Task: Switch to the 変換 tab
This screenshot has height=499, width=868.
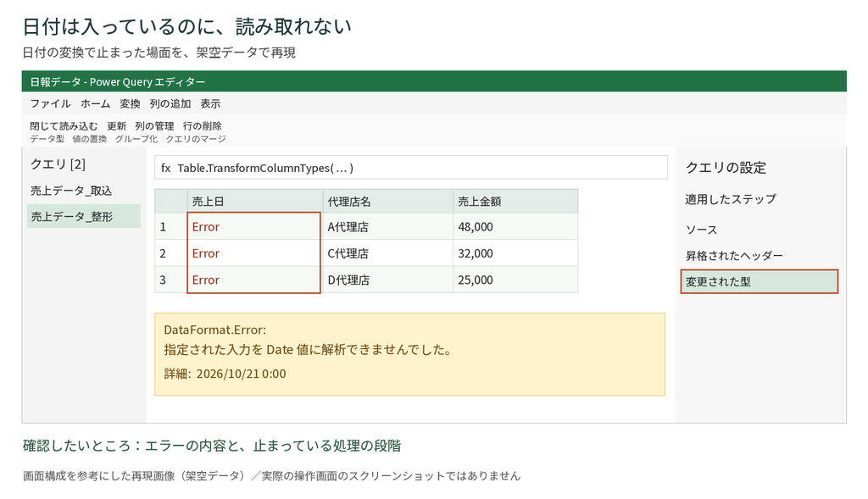Action: (130, 103)
